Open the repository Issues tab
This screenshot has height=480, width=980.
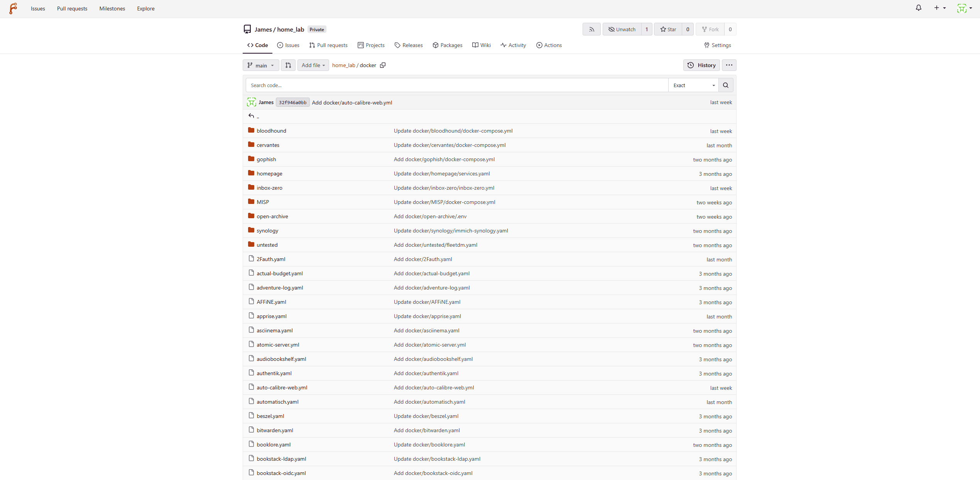tap(288, 45)
